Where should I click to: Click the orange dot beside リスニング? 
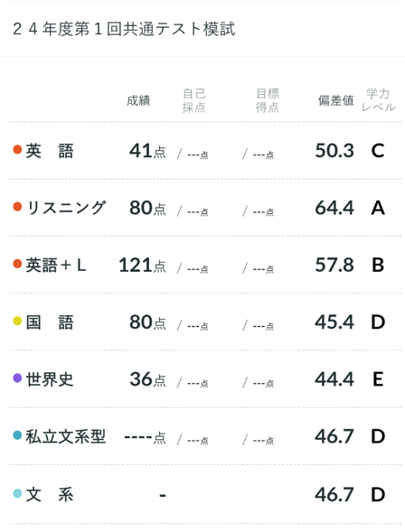tap(17, 206)
